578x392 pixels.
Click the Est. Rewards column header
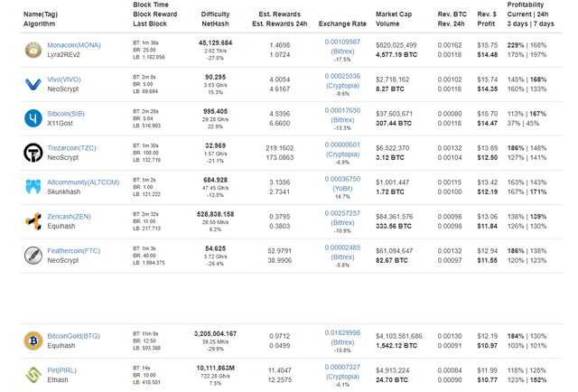[x=279, y=14]
